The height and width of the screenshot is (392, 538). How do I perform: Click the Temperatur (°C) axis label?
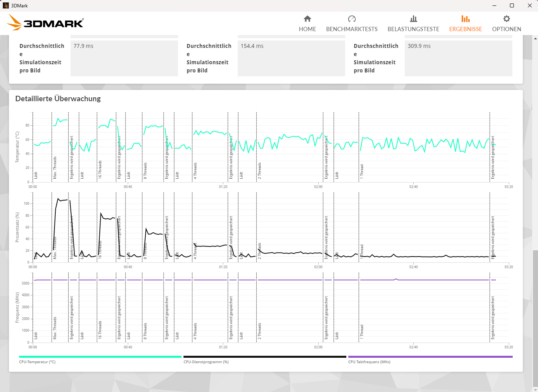(x=17, y=147)
